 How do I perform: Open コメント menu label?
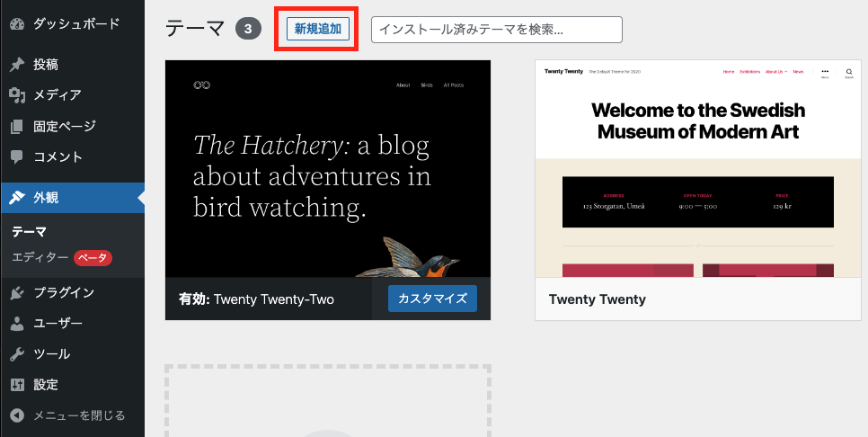(58, 157)
